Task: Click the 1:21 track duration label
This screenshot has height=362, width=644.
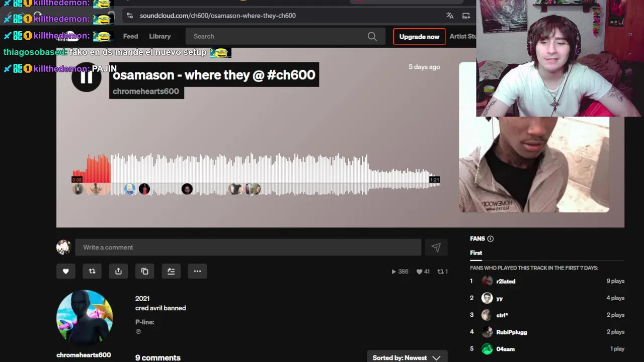Action: pos(435,179)
